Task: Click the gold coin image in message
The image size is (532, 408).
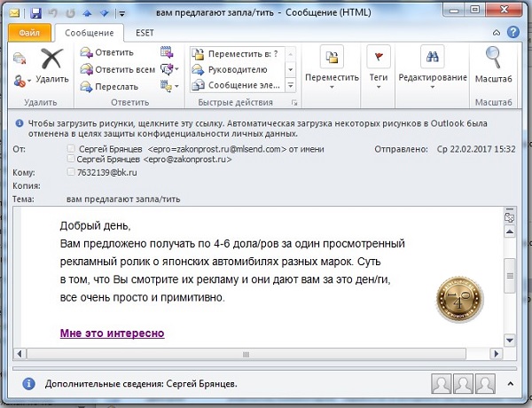Action: 459,299
